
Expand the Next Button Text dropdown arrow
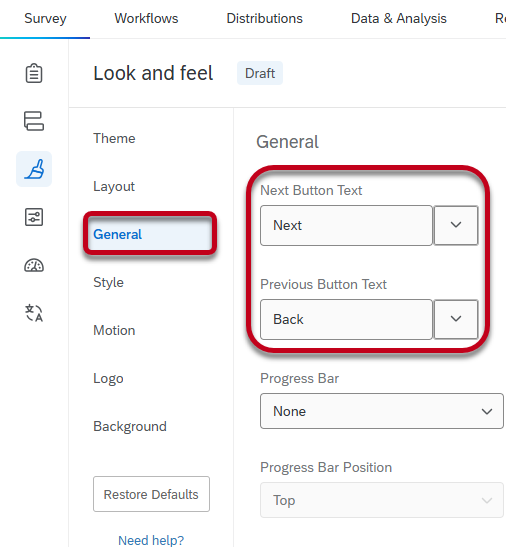[456, 225]
